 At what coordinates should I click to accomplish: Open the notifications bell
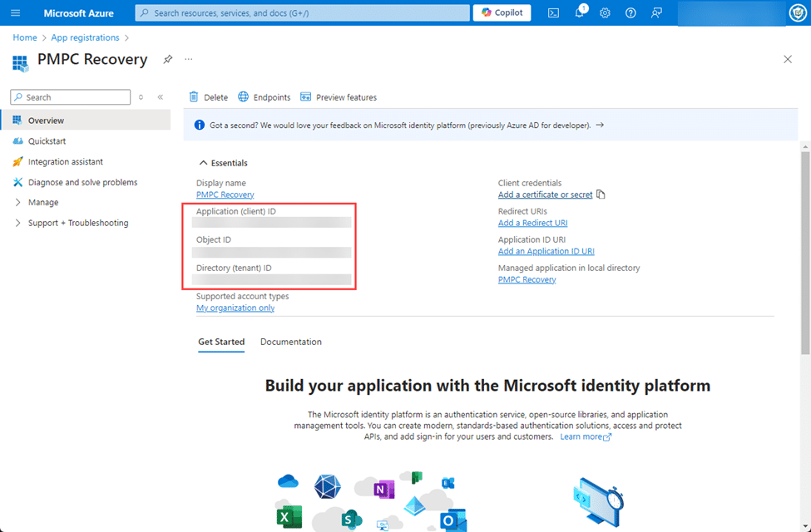click(580, 12)
